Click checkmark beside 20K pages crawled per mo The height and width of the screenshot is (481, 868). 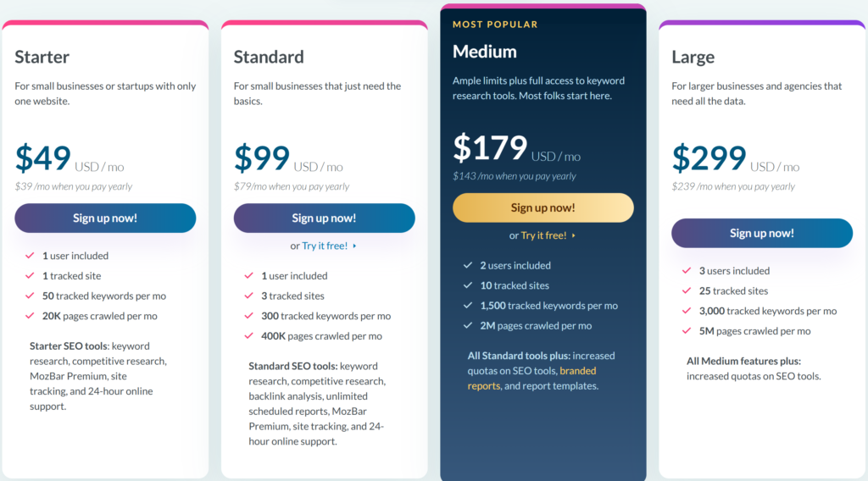click(30, 316)
